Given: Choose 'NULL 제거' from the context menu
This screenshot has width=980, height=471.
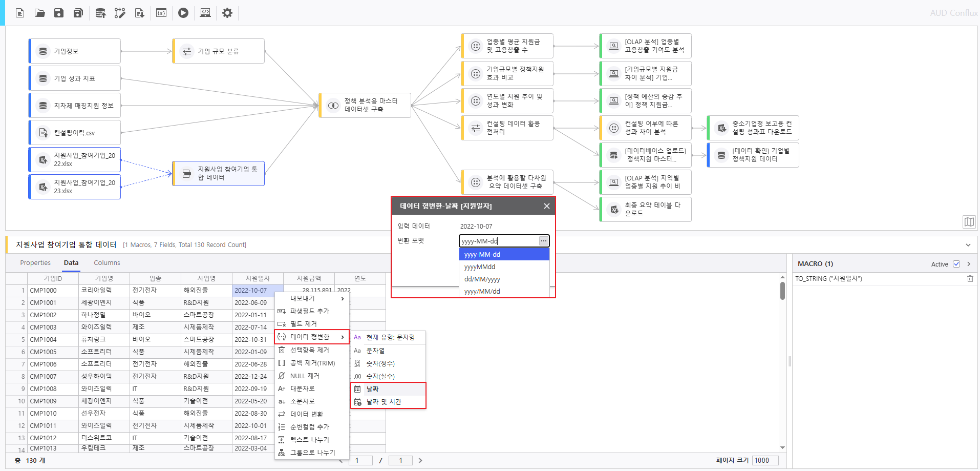Looking at the screenshot, I should (305, 376).
